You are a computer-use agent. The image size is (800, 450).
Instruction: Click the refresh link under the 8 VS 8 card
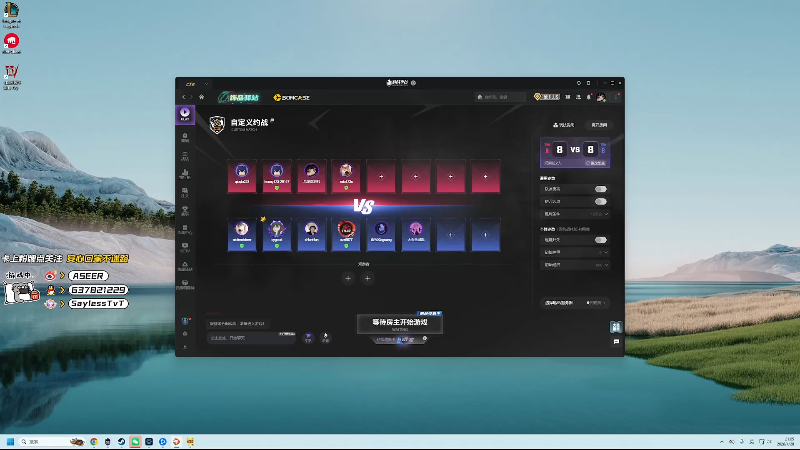point(595,163)
